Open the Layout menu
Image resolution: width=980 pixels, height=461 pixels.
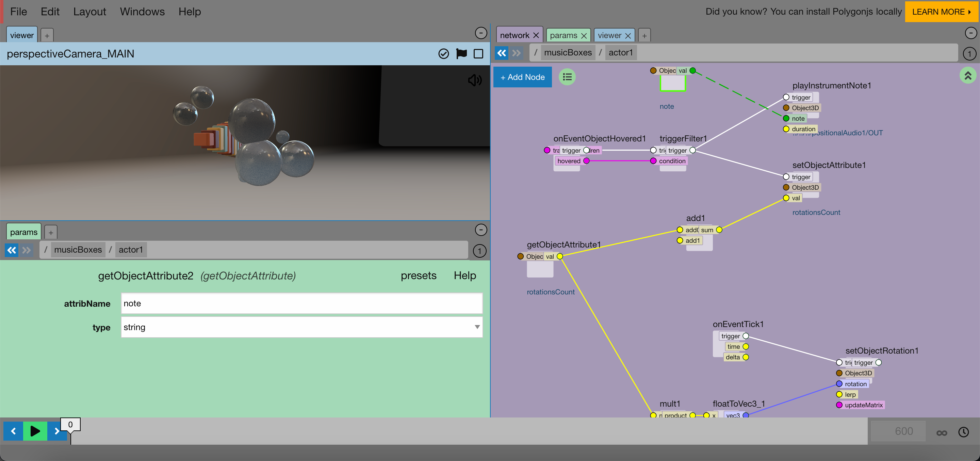coord(89,12)
